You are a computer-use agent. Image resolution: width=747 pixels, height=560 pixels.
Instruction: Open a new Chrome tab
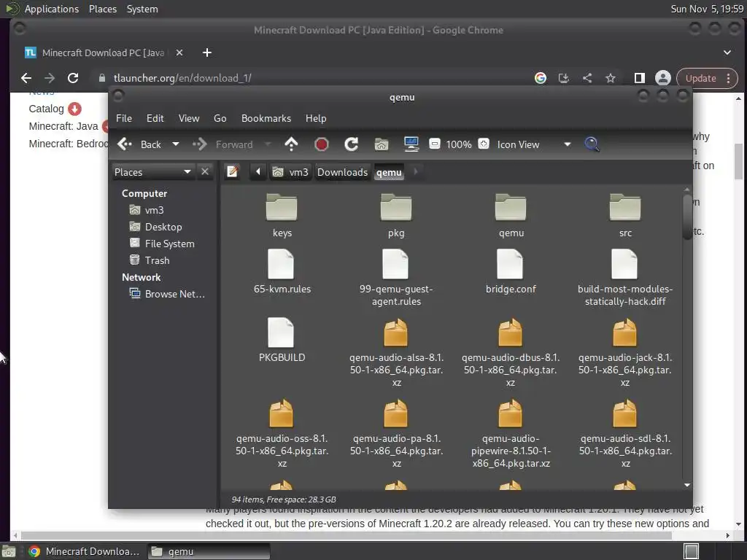point(206,52)
